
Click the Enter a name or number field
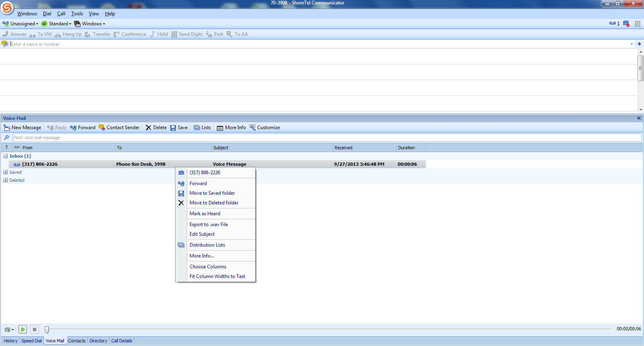pyautogui.click(x=320, y=44)
